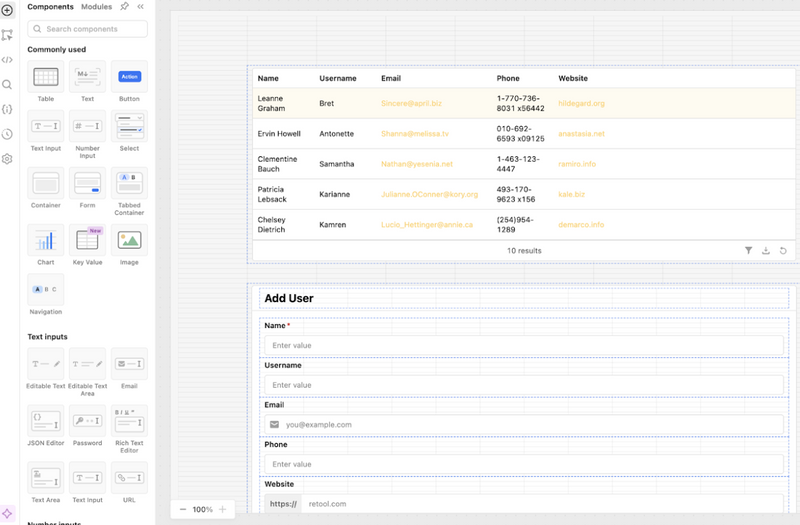Click the add component plus icon

tap(7, 10)
